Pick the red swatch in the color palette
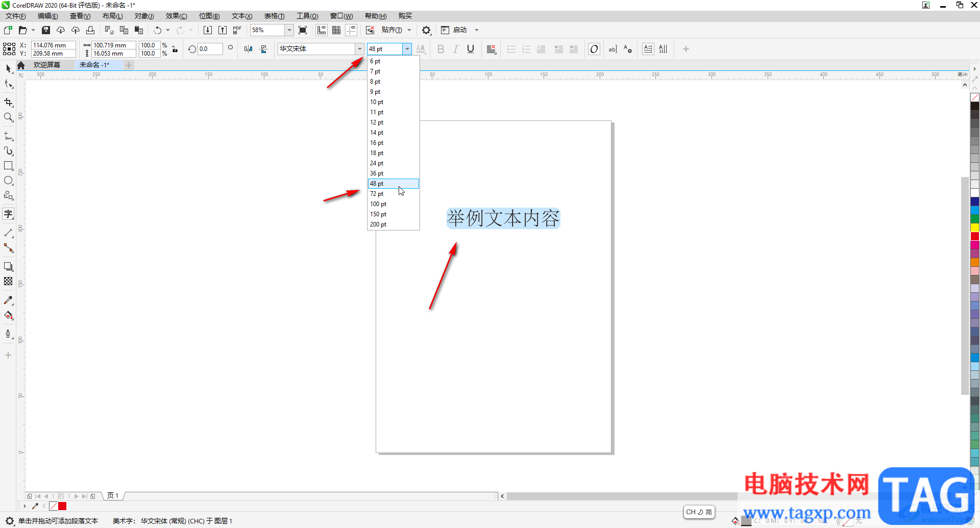 click(x=975, y=236)
